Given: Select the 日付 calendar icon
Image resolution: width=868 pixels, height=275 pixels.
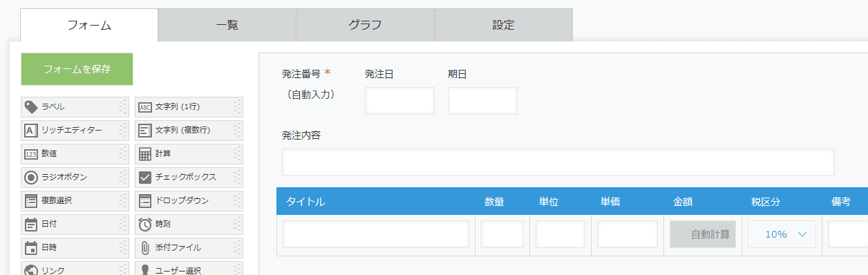Looking at the screenshot, I should click(x=31, y=225).
